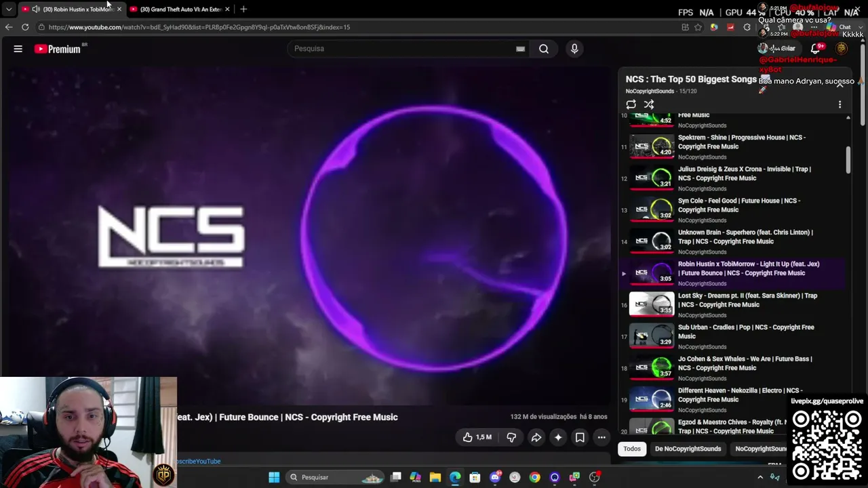The width and height of the screenshot is (868, 488).
Task: Click the sparkle Ask button below video
Action: tap(558, 438)
